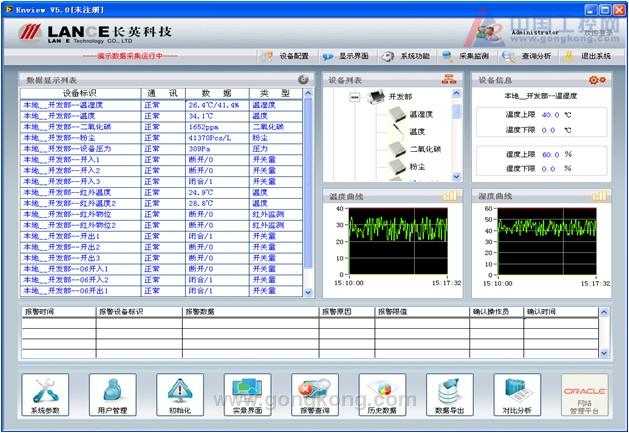This screenshot has height=433, width=629.
Task: Open the 系统功能 menu
Action: (x=406, y=56)
